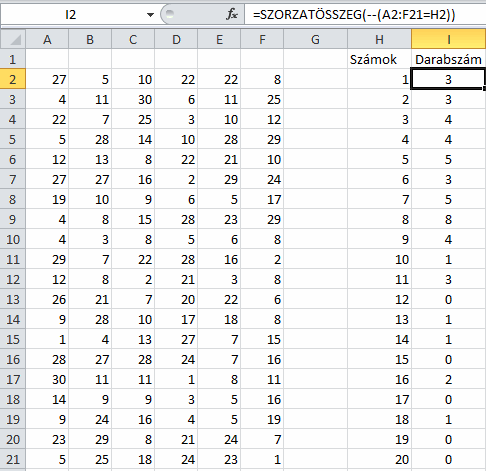Select column D header
The width and height of the screenshot is (486, 471).
click(176, 39)
